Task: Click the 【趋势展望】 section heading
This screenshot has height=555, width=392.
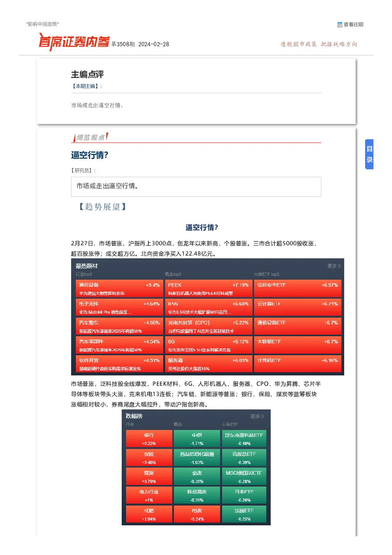Action: (102, 206)
